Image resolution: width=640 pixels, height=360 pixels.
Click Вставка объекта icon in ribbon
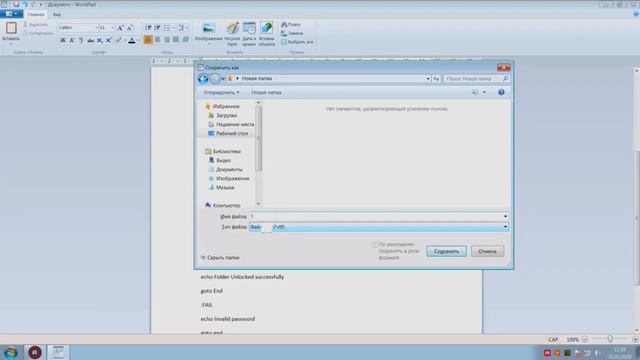click(267, 28)
